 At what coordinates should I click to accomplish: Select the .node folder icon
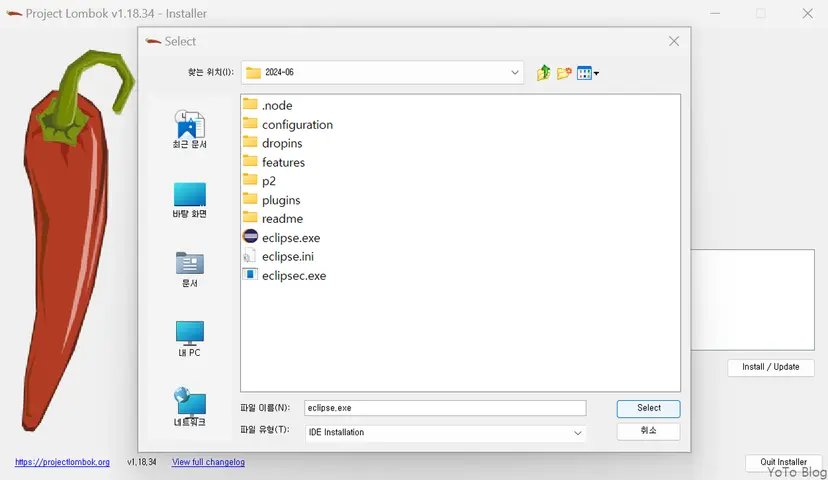point(250,105)
